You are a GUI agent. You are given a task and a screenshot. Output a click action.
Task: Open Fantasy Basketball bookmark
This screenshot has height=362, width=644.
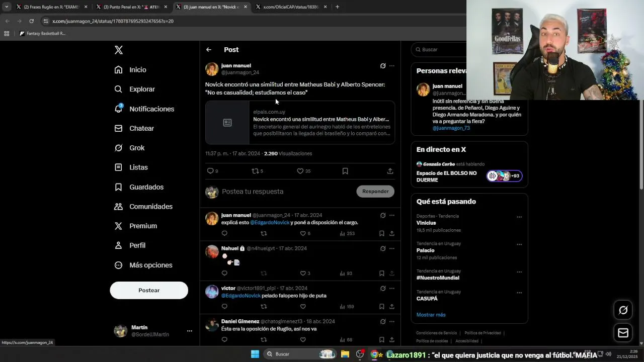tap(43, 34)
